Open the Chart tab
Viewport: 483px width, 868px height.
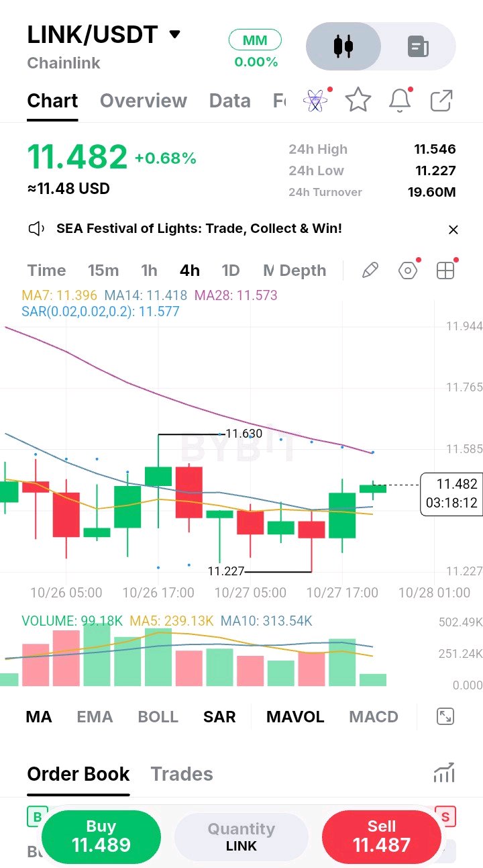click(x=52, y=101)
